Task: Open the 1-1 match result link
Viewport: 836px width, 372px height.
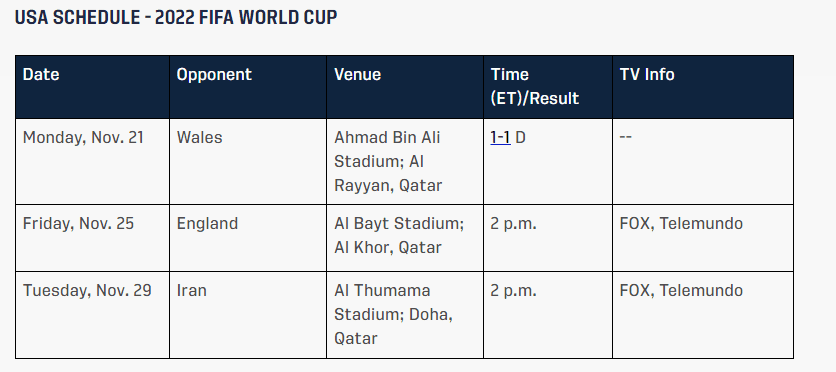Action: pyautogui.click(x=500, y=138)
